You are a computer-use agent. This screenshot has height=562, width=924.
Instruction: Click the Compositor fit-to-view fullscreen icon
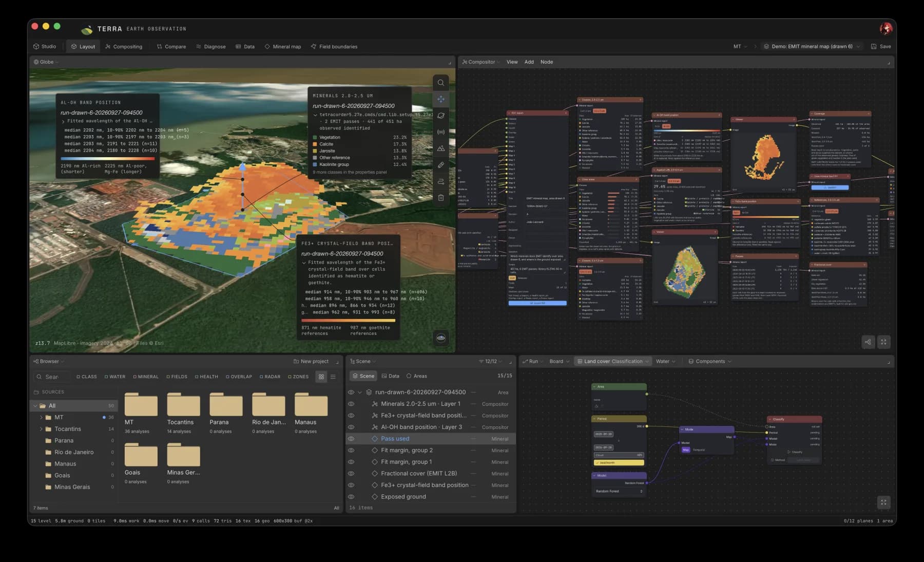883,342
